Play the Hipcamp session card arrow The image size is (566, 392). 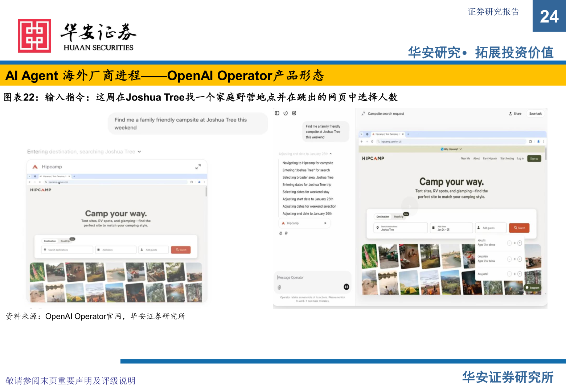(x=325, y=223)
